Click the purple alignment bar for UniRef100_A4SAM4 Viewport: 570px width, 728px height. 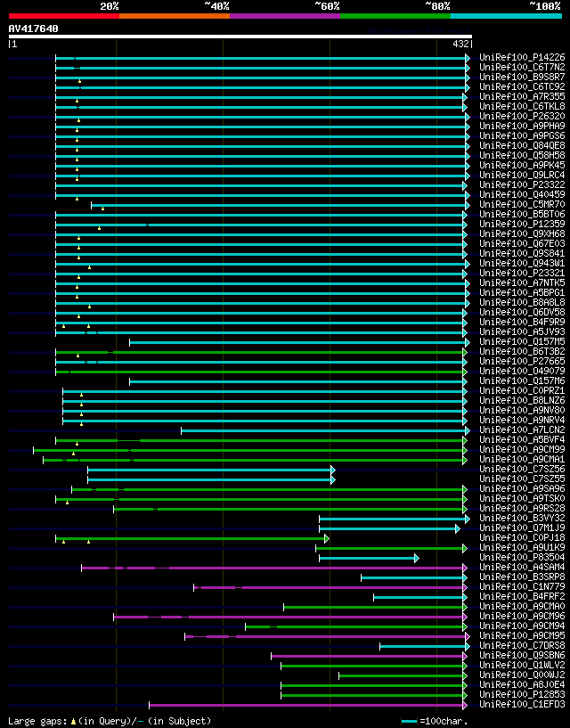pos(273,568)
